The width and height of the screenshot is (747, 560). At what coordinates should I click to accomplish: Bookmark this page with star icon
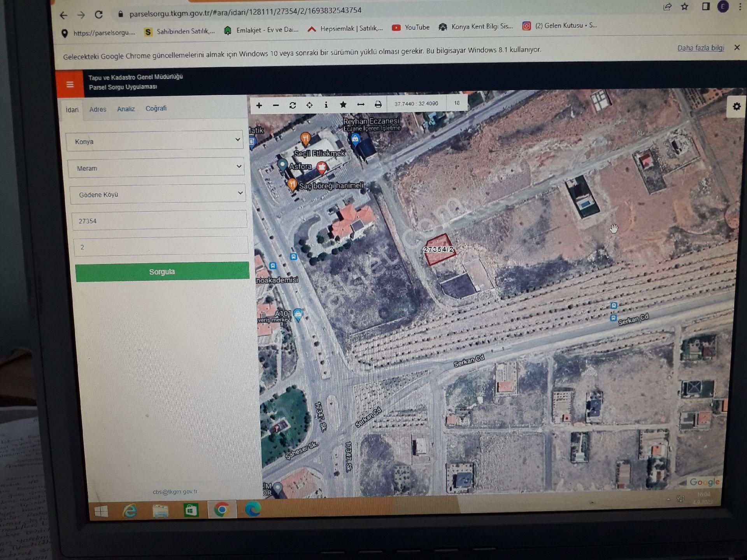[685, 7]
